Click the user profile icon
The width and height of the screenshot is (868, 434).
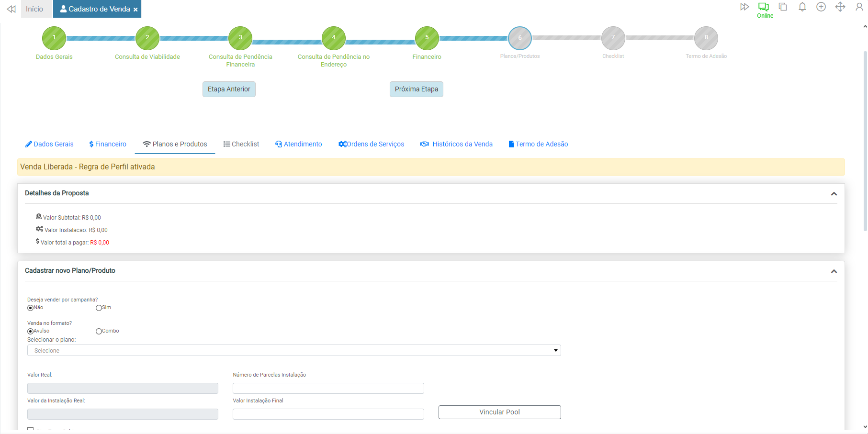[x=859, y=7]
